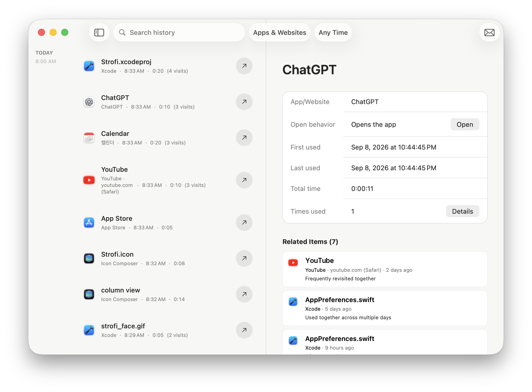Image resolution: width=532 pixels, height=392 pixels.
Task: Click the 8:00 AM time marker
Action: click(46, 61)
